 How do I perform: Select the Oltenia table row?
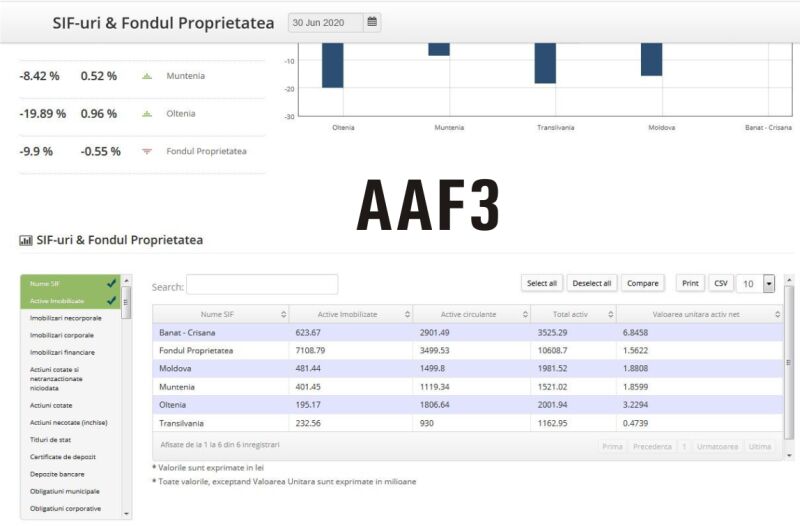(x=467, y=405)
